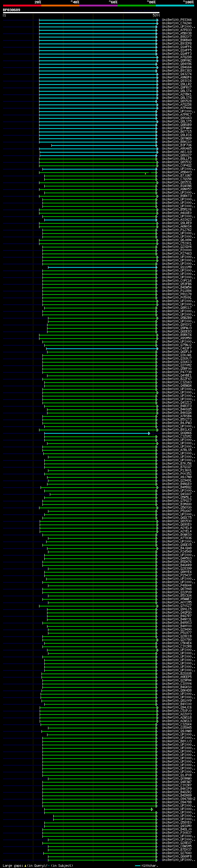Choose the UniRef100_A2Y8X1 entry

coord(176,94)
